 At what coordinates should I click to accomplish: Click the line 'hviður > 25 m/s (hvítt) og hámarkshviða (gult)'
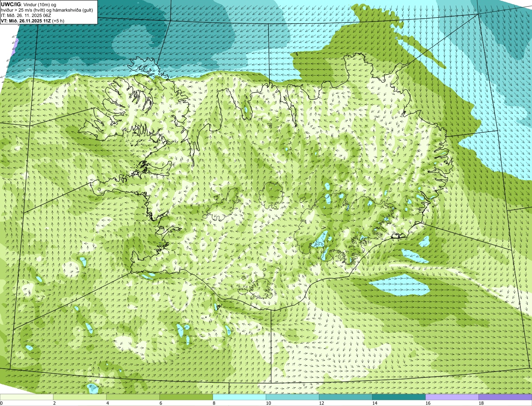tap(47, 10)
